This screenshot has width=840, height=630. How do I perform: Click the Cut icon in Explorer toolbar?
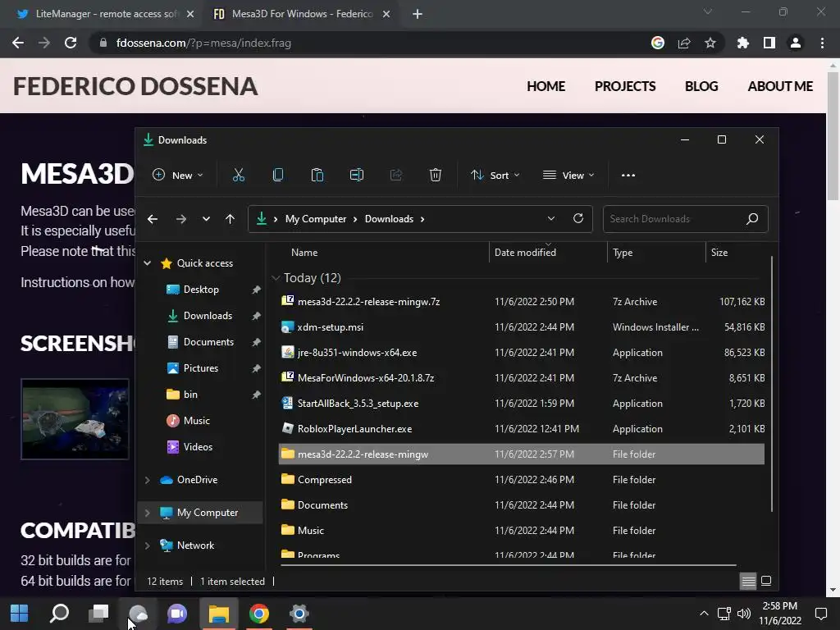[239, 176]
